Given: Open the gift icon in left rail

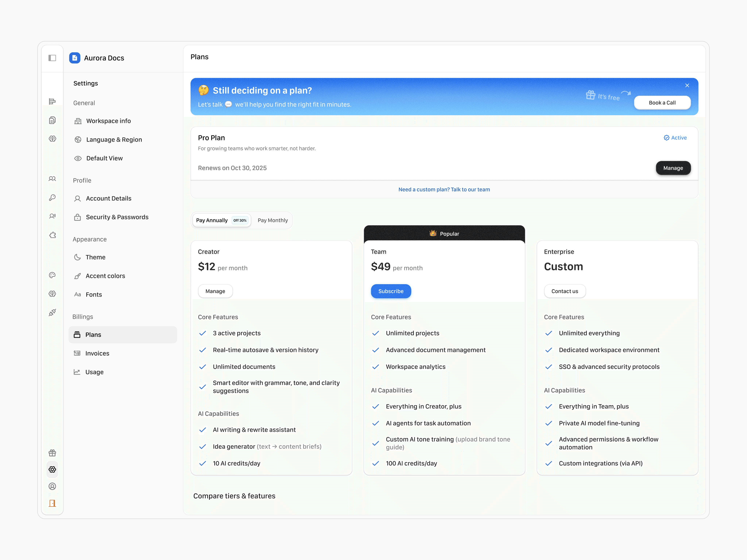Looking at the screenshot, I should click(52, 453).
